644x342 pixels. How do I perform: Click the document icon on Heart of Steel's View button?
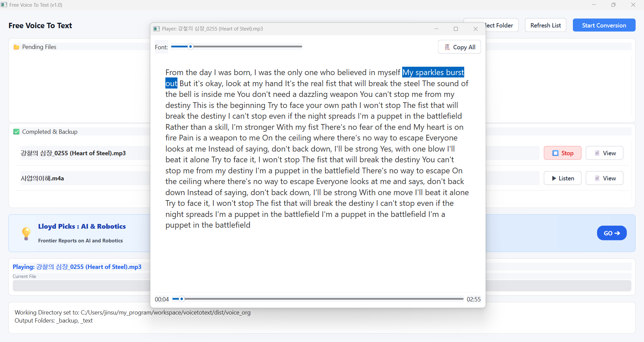(x=597, y=153)
